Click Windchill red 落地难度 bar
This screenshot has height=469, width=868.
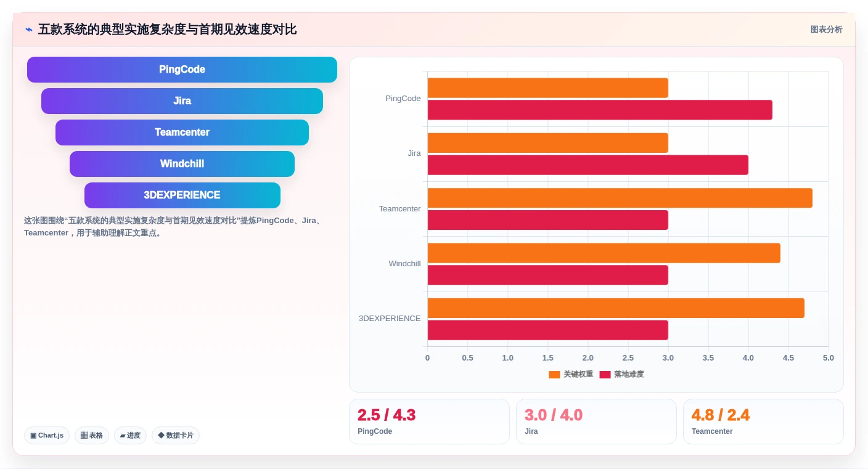coord(547,275)
